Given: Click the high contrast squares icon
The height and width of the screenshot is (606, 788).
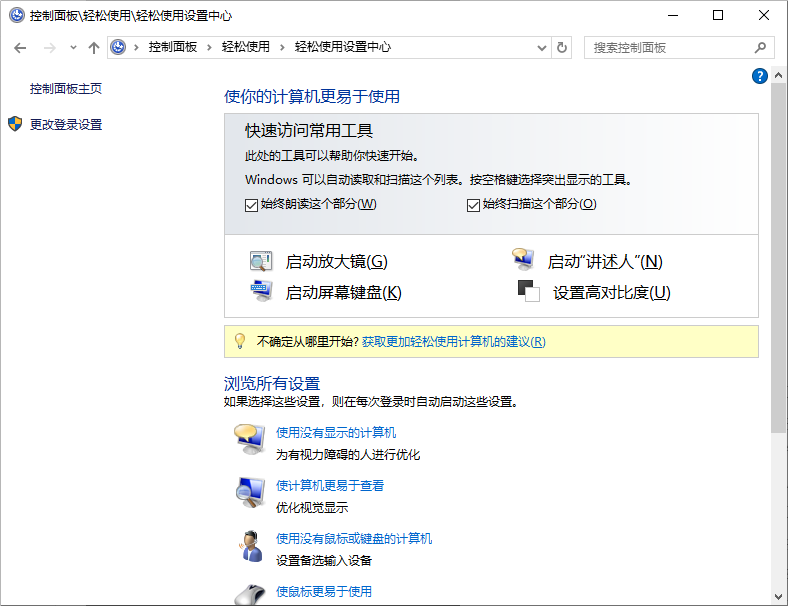Looking at the screenshot, I should pyautogui.click(x=528, y=291).
